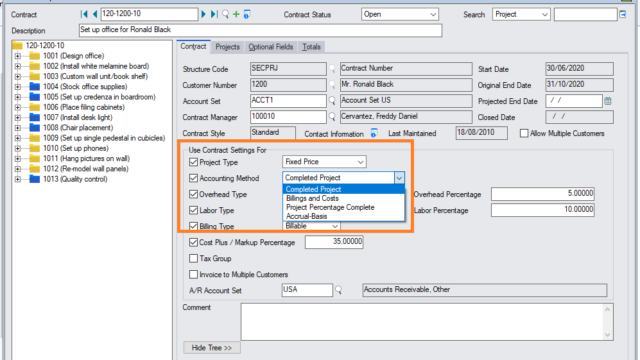Viewport: 640px width, 360px height.
Task: Toggle Overhead Type checkbox
Action: [x=193, y=194]
